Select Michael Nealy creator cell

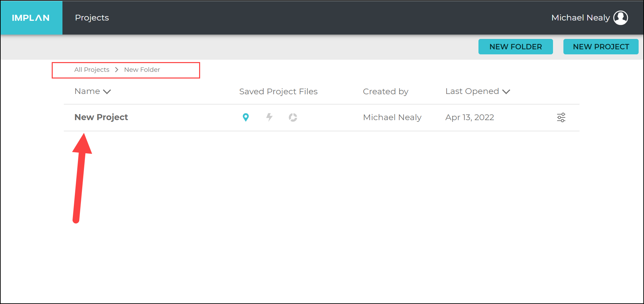(x=392, y=117)
